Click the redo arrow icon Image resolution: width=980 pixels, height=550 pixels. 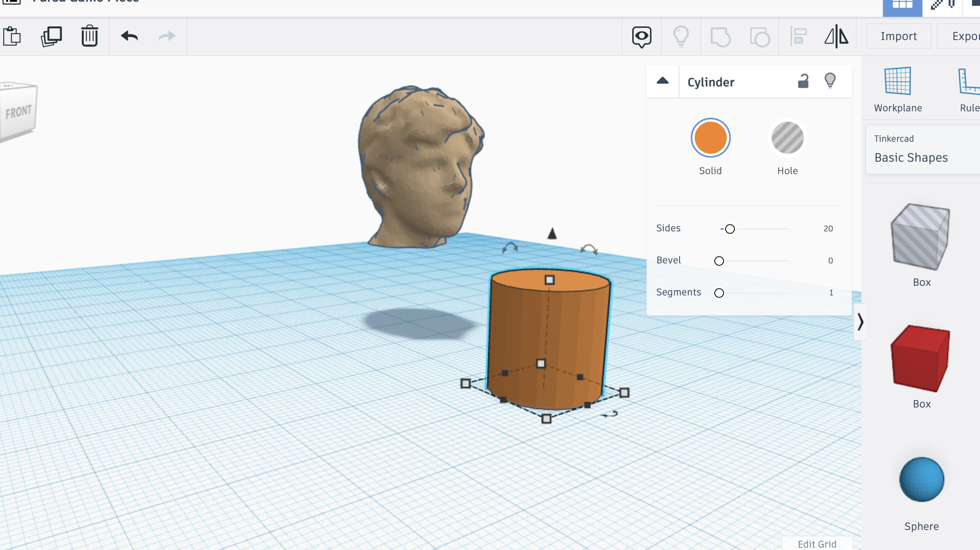167,36
